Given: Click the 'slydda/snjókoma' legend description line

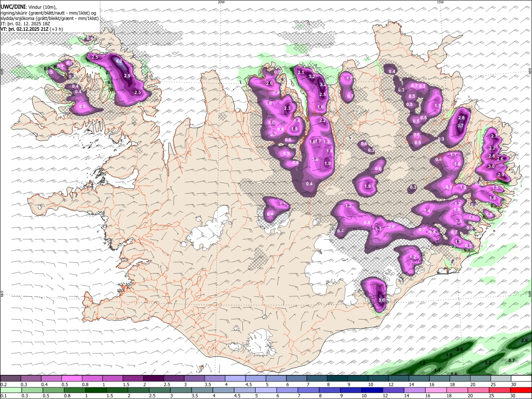Looking at the screenshot, I should pos(49,18).
